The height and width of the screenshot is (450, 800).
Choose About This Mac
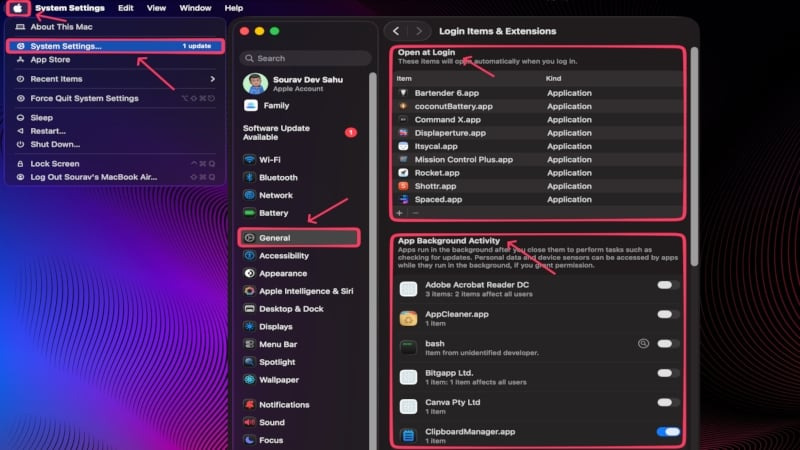tap(116, 27)
